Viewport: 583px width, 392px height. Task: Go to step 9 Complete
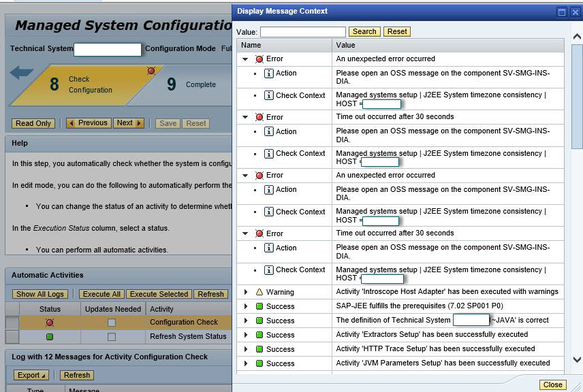(x=191, y=84)
